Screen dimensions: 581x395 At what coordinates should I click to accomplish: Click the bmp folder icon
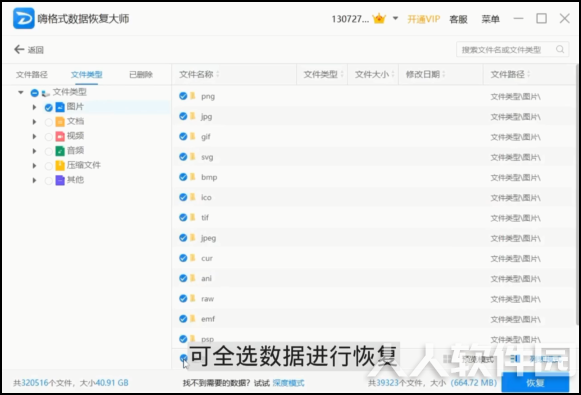(193, 177)
